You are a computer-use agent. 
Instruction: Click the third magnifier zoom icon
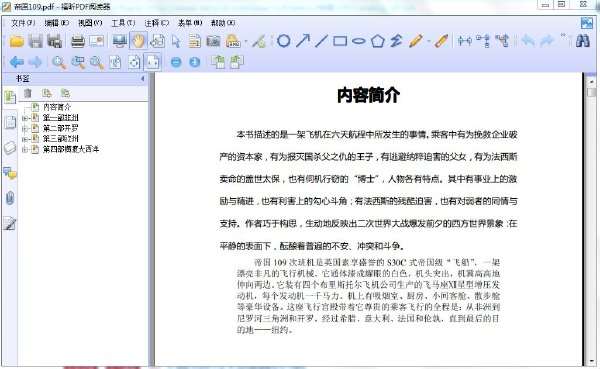pos(96,62)
